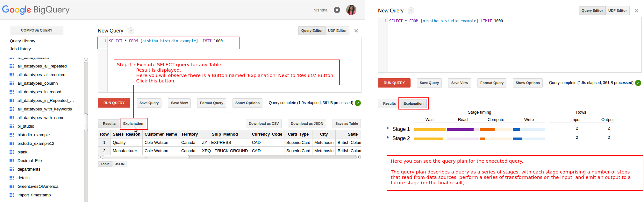Run the query in right panel
This screenshot has height=205, width=644.
click(x=394, y=83)
